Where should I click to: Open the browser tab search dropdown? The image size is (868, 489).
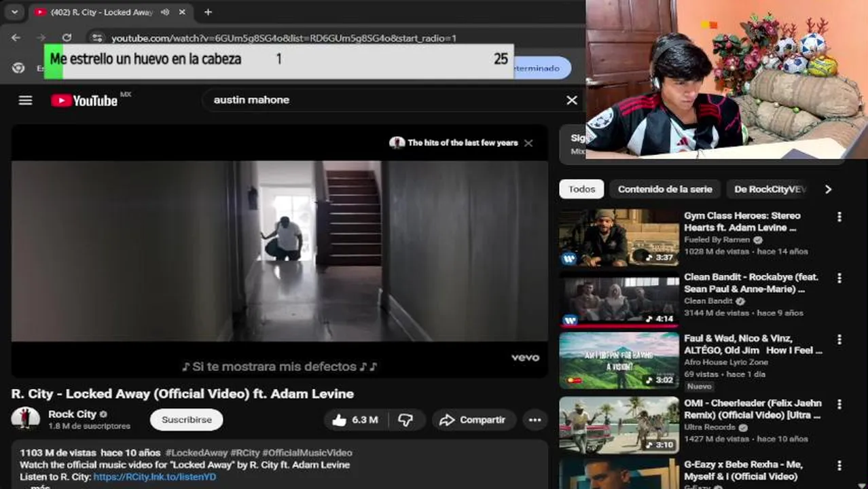[x=14, y=12]
